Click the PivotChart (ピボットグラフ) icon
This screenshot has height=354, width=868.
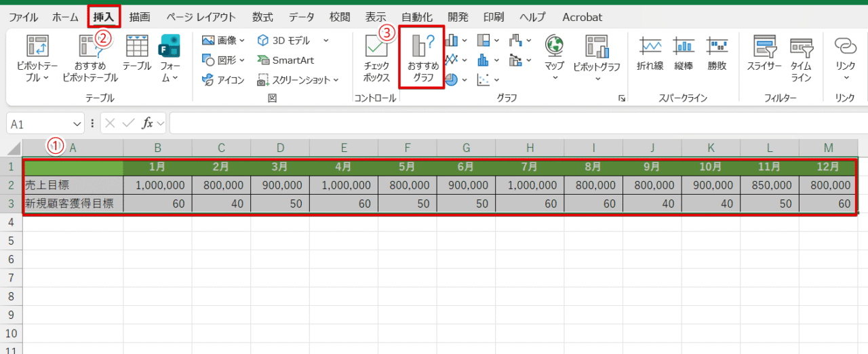point(597,46)
